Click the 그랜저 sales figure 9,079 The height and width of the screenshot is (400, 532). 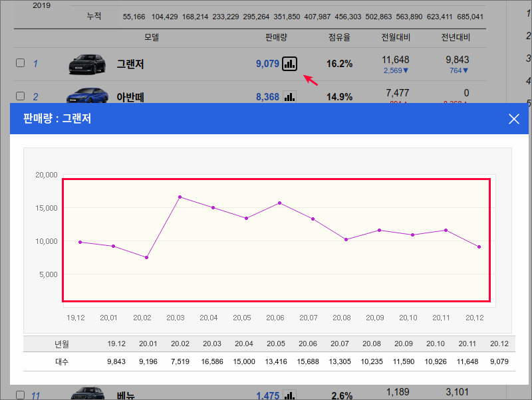point(267,64)
